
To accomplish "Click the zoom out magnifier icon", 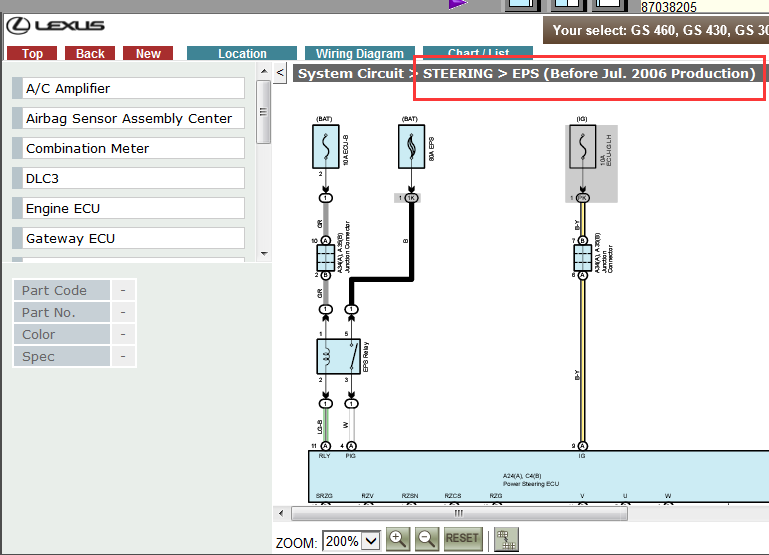I will click(x=427, y=539).
